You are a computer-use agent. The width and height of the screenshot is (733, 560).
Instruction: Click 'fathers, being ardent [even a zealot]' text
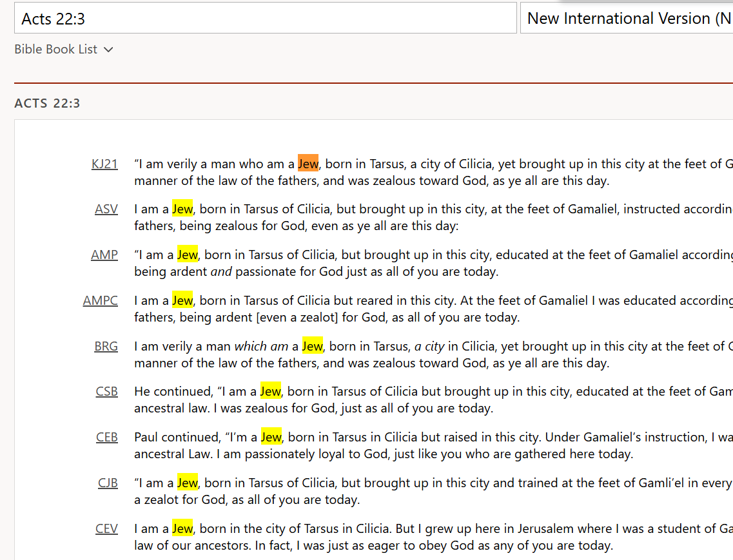pyautogui.click(x=236, y=318)
